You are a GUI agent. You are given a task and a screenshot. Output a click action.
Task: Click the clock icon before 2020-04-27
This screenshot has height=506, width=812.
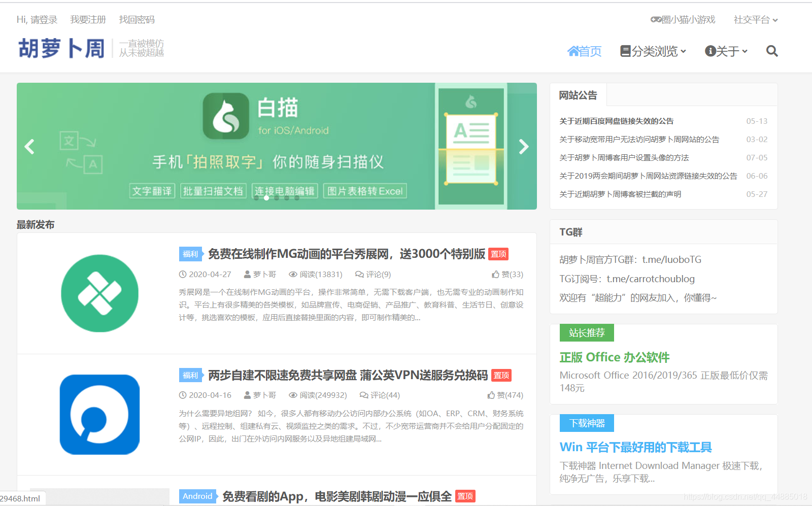(182, 274)
